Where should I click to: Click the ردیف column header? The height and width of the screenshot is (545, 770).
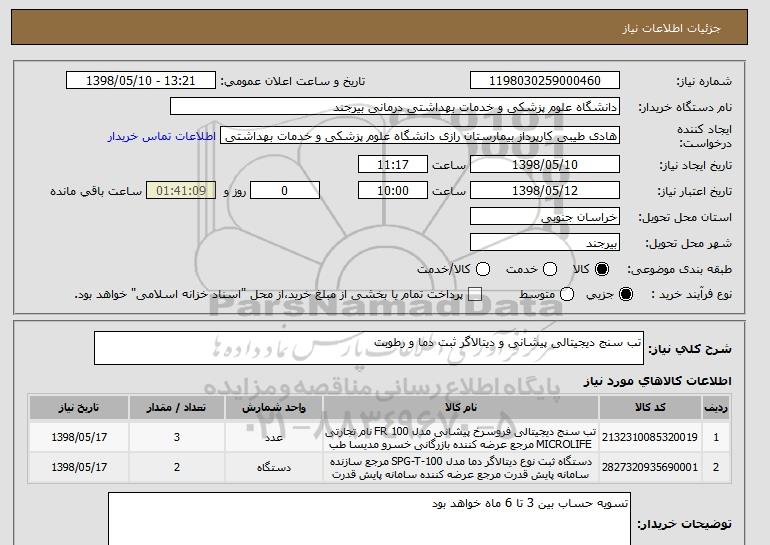[x=716, y=408]
